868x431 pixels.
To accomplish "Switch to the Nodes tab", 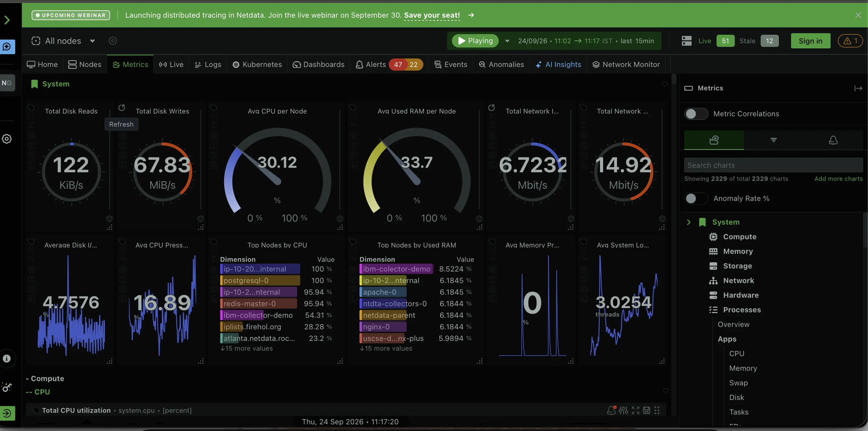I will tap(85, 65).
